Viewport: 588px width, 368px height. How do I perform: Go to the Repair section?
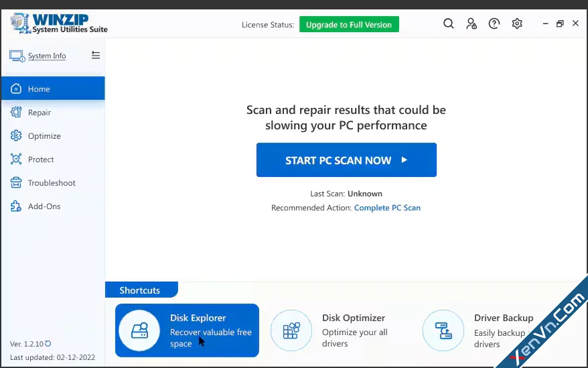(x=53, y=113)
